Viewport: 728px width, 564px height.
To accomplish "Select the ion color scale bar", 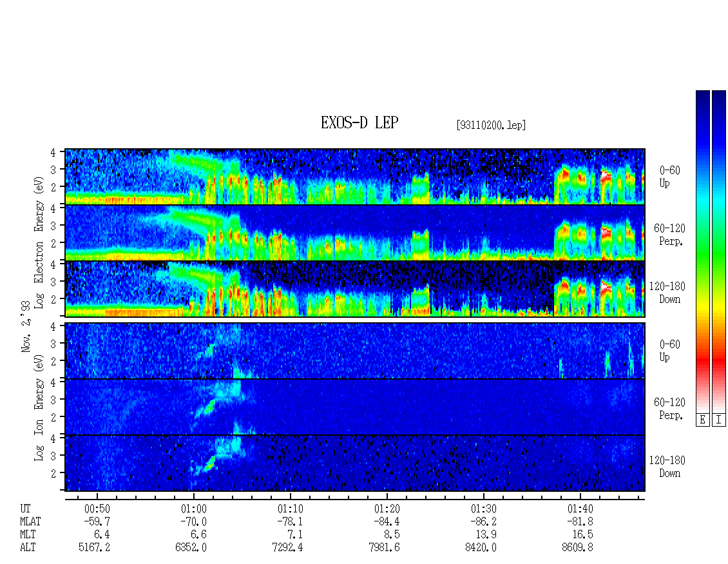I will [x=719, y=251].
